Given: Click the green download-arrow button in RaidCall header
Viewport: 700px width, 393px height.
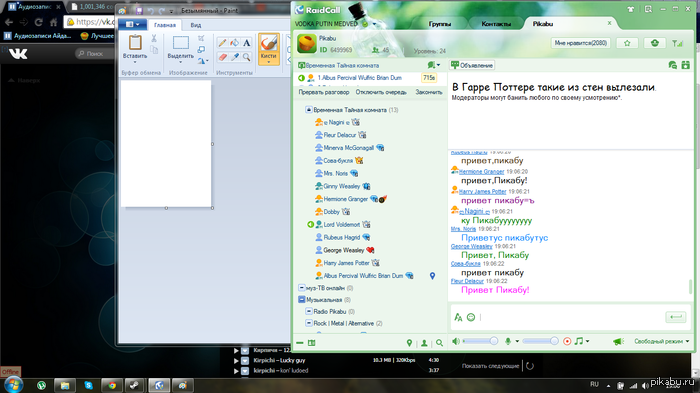Looking at the screenshot, I should tap(654, 43).
